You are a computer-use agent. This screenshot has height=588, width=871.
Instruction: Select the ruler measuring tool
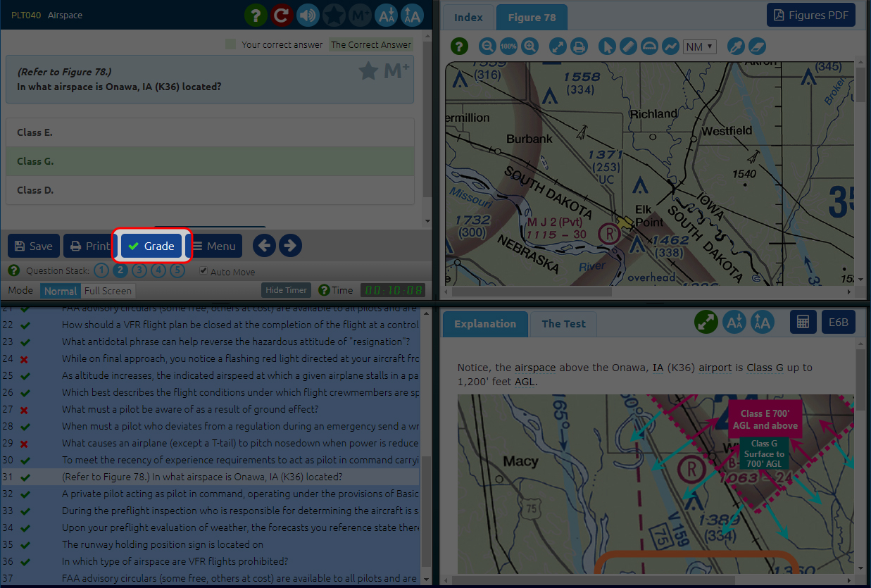point(629,46)
